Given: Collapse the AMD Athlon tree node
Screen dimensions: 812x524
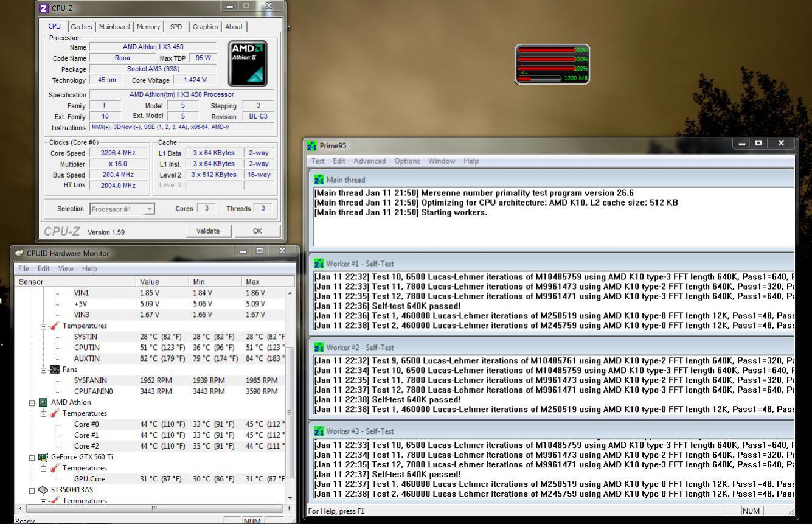Looking at the screenshot, I should coord(32,402).
